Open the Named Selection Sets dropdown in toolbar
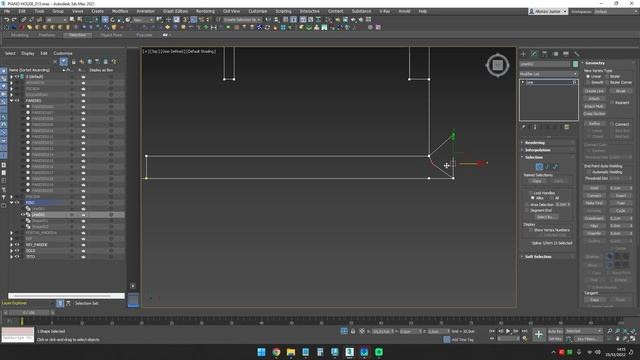 (242, 20)
